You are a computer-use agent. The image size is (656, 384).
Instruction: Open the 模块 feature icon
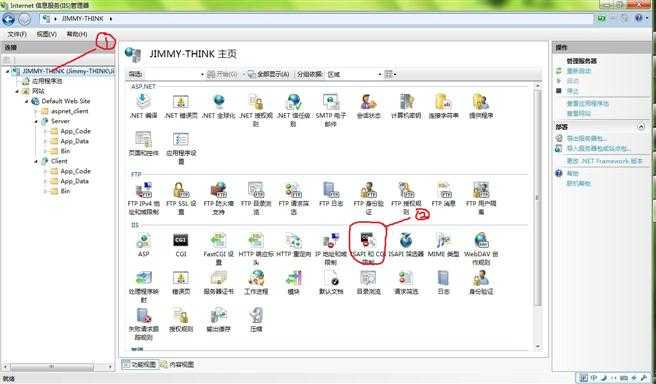click(293, 282)
